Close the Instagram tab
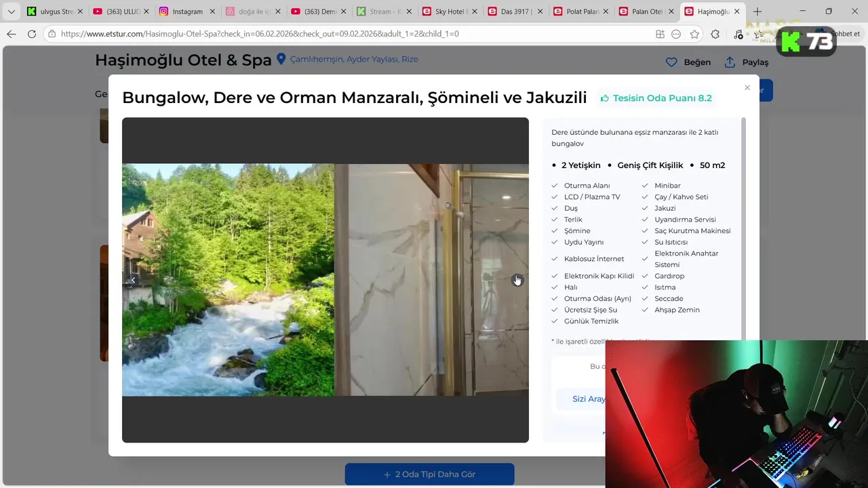Screen dimensions: 868x488 (212, 12)
